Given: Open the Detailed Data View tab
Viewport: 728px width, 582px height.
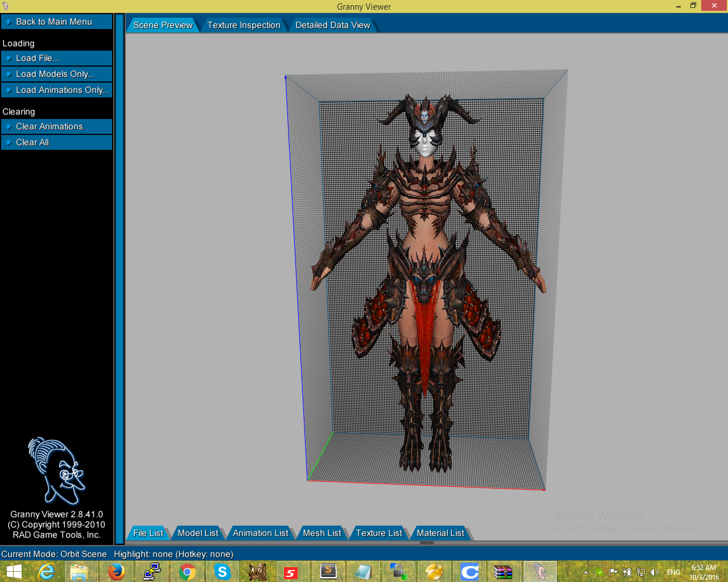Looking at the screenshot, I should click(332, 25).
